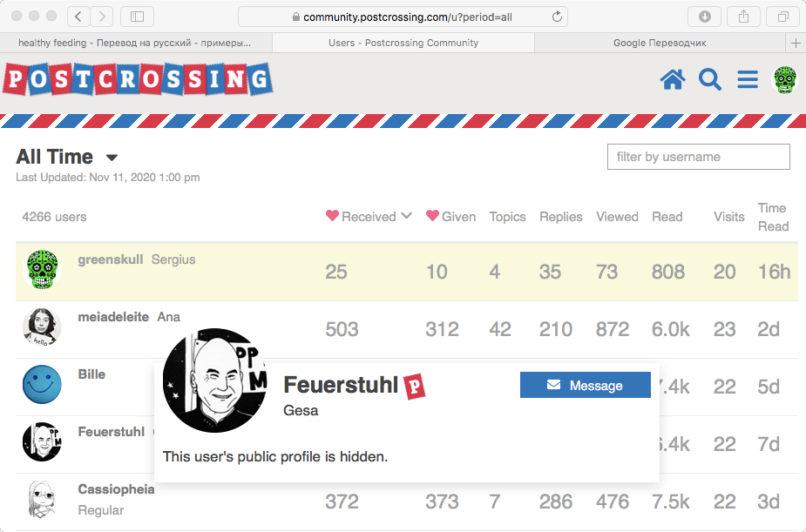This screenshot has width=806, height=532.
Task: Open Bille's user profile link
Action: 91,374
